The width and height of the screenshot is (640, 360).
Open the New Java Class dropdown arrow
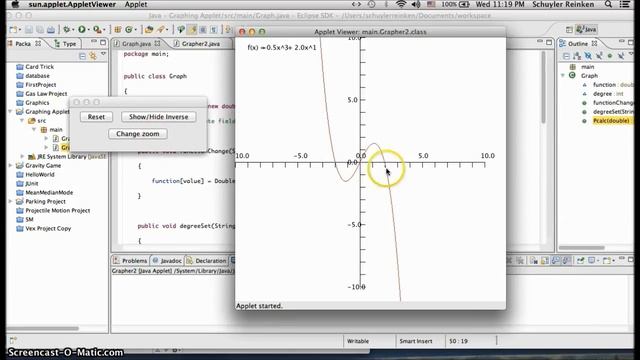click(x=136, y=30)
